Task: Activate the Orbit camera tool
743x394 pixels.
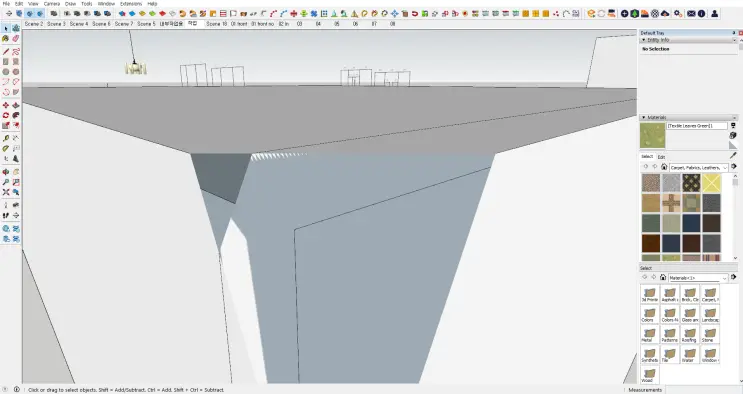Action: (x=6, y=172)
